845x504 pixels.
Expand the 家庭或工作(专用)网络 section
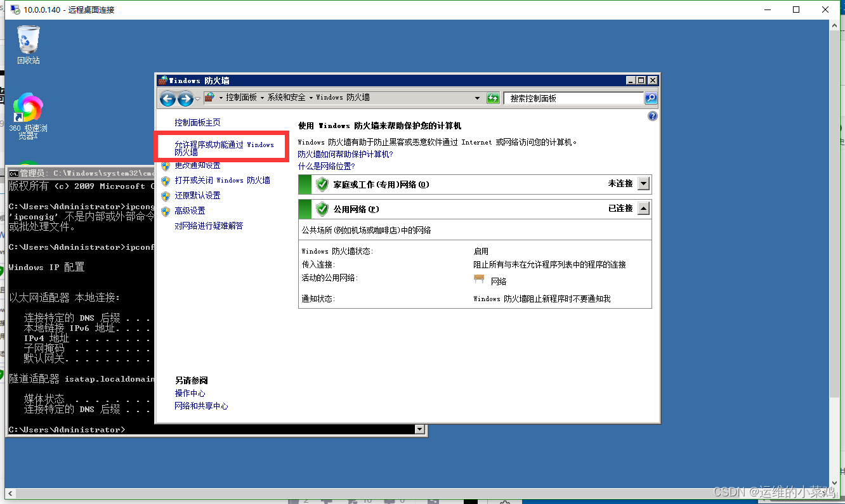pyautogui.click(x=643, y=184)
